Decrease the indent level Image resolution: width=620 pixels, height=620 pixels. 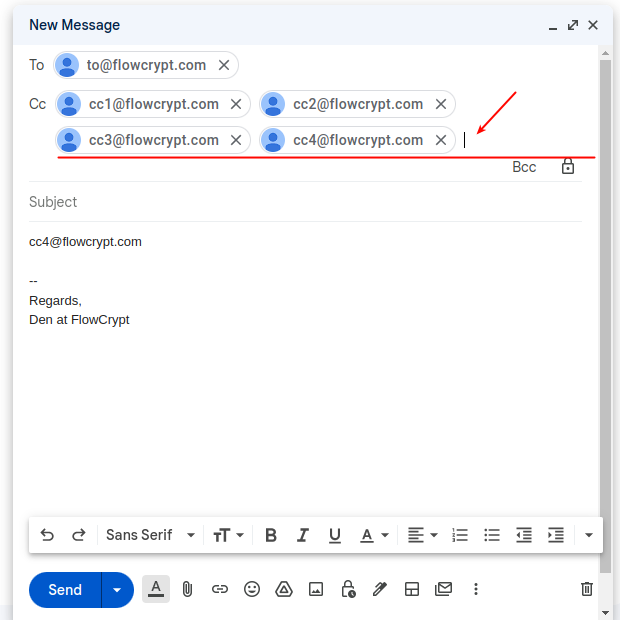(524, 535)
